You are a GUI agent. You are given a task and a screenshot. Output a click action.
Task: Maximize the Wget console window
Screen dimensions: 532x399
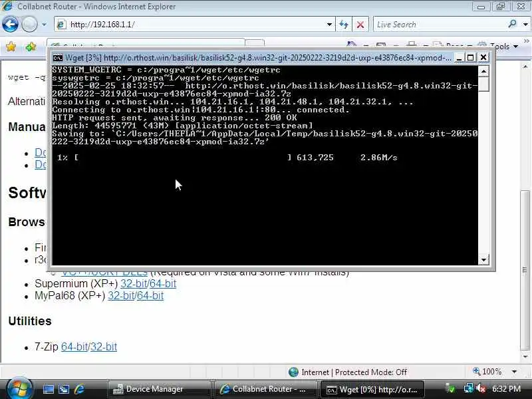click(x=471, y=58)
